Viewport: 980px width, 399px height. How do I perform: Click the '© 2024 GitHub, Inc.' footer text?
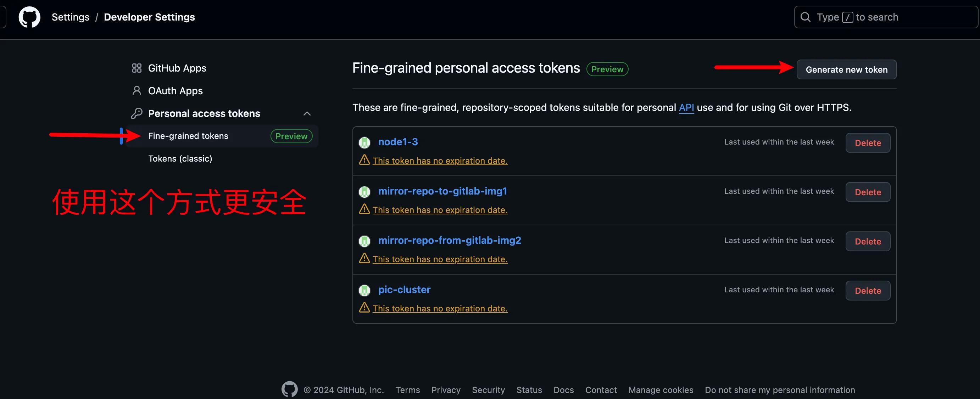344,390
